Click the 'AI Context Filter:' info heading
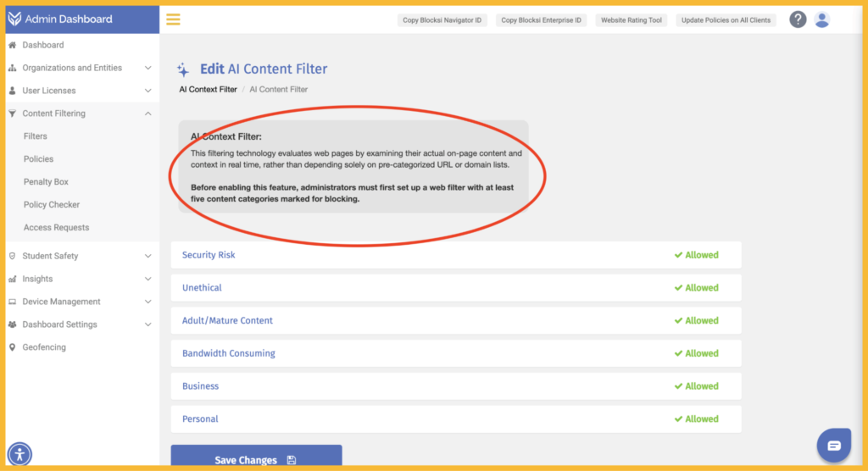The width and height of the screenshot is (868, 471). pos(225,136)
